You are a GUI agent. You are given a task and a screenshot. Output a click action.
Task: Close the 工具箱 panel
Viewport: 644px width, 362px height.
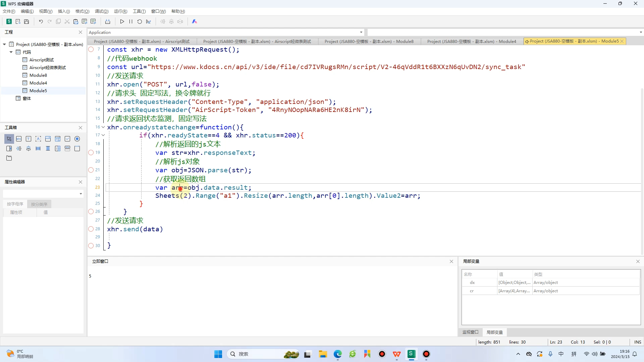coord(80,128)
